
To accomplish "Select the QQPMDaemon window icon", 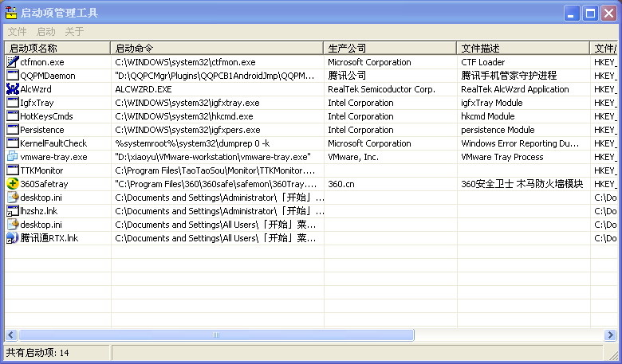I will click(x=13, y=75).
